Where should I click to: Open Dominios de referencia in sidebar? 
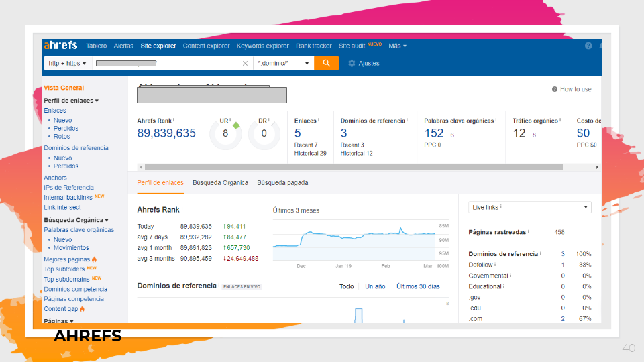(76, 148)
